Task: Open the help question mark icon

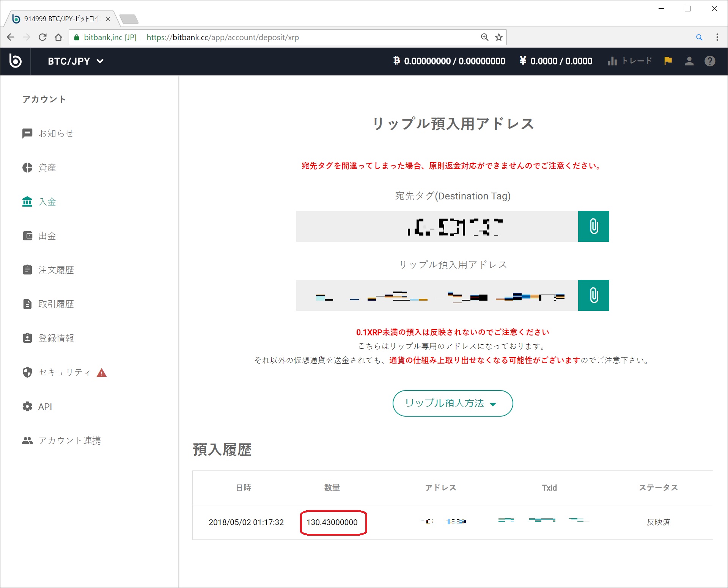Action: point(710,61)
